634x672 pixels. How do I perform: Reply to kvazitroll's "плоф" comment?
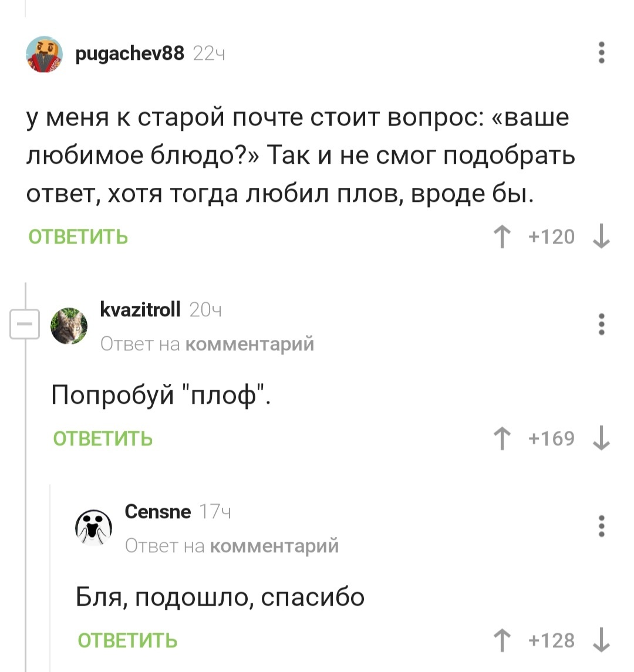(x=103, y=439)
